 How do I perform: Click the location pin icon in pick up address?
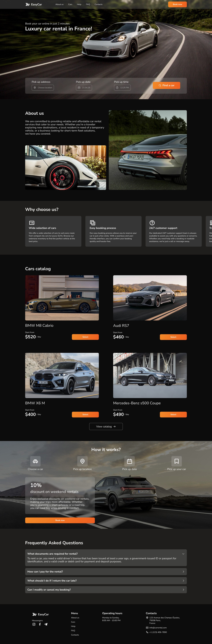point(35,87)
